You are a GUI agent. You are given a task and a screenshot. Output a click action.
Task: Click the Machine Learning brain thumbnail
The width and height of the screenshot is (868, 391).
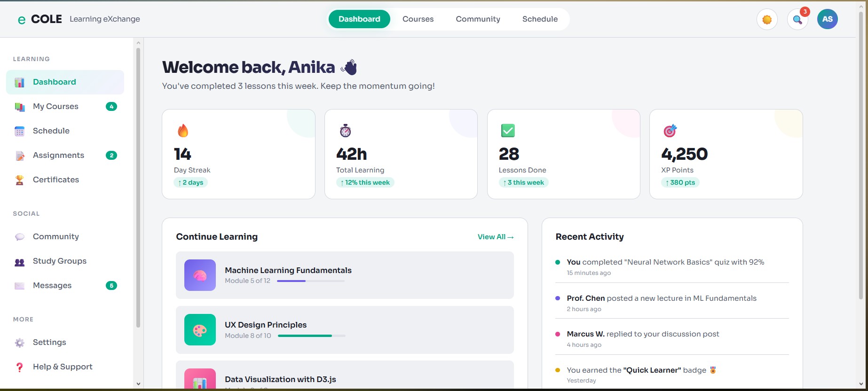(200, 275)
